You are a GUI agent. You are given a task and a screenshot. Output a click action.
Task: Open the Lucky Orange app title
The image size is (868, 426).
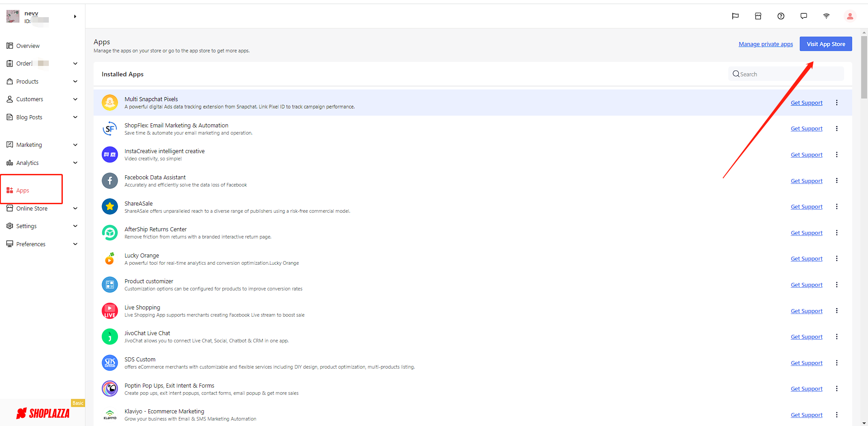[142, 255]
